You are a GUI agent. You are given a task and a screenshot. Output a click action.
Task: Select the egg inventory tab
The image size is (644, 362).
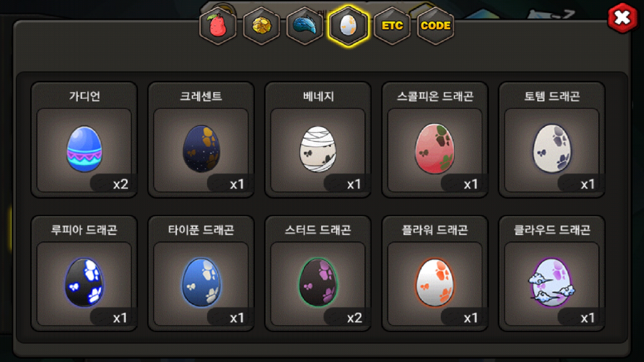(348, 26)
